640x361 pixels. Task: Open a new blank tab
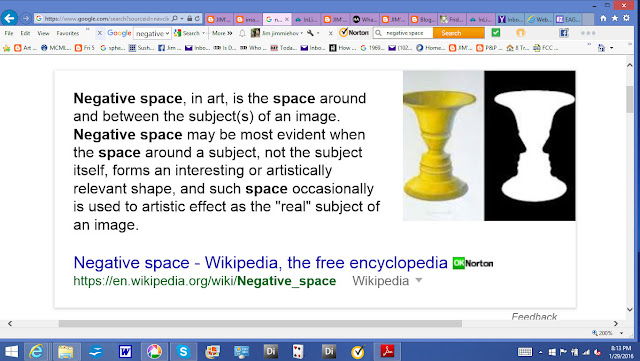(588, 19)
